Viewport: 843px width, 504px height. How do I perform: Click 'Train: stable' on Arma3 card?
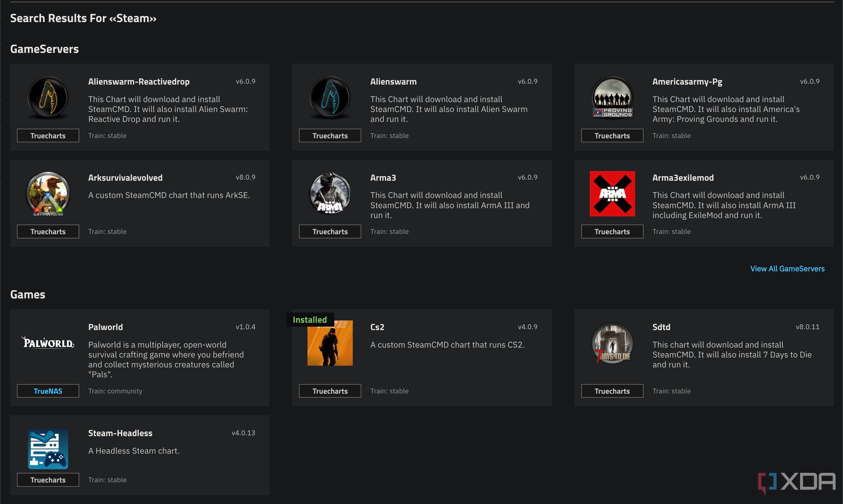point(389,232)
